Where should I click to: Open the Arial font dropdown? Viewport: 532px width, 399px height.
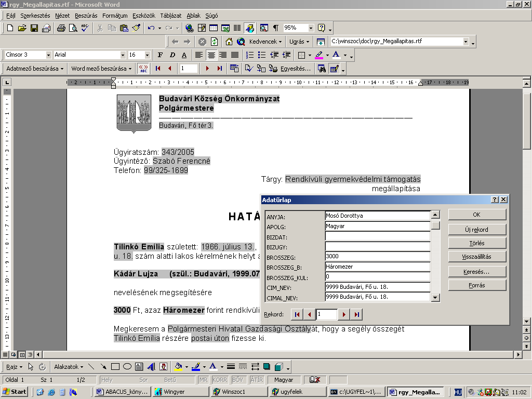tap(123, 55)
